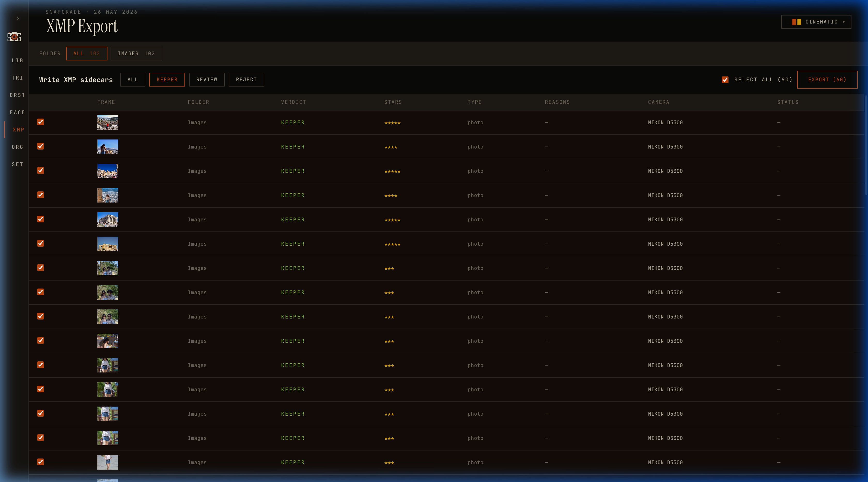Filter sidecars by REVIEW verdict
Screen dimensions: 868x482
click(207, 80)
